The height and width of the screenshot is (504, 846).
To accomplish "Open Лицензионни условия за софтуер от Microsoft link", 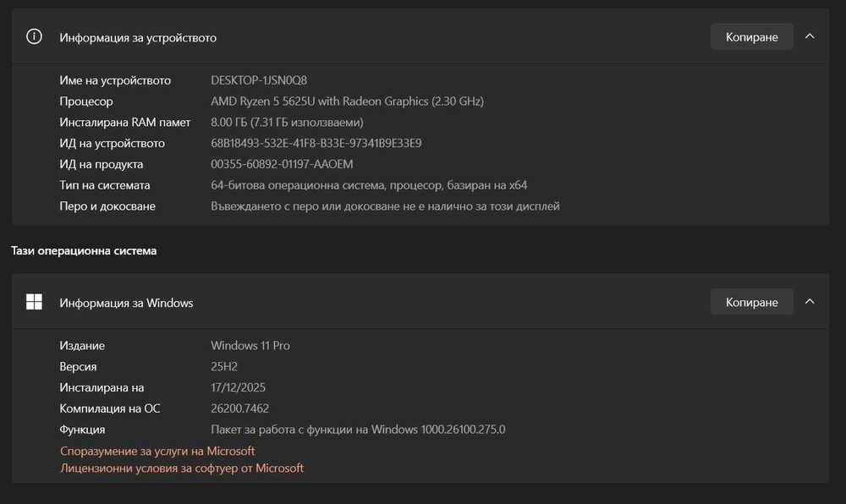I will [x=182, y=468].
